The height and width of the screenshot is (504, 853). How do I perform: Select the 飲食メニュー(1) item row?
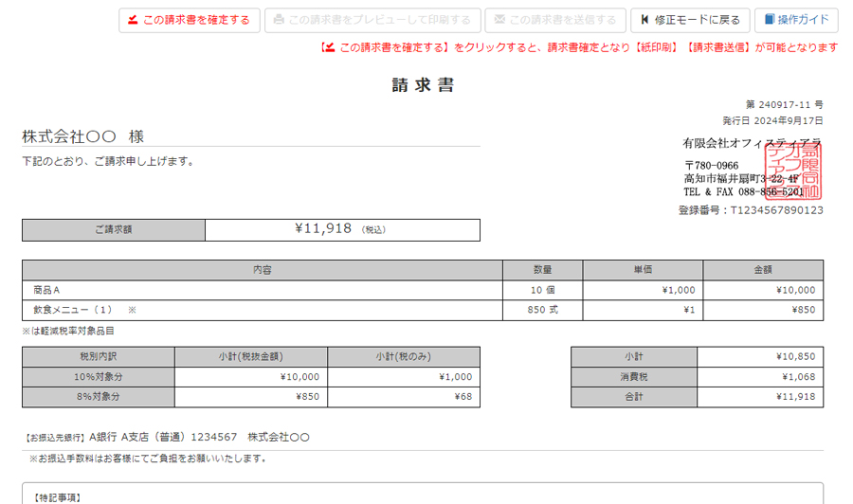[x=262, y=310]
